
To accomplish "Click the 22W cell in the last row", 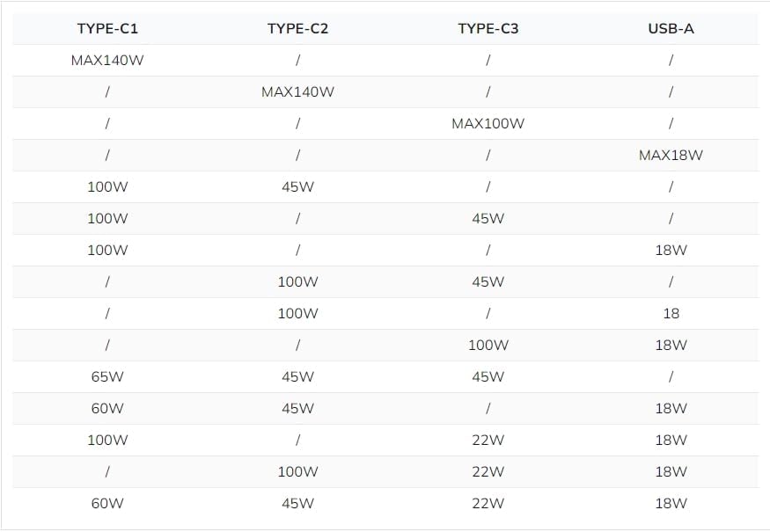I will coord(488,504).
